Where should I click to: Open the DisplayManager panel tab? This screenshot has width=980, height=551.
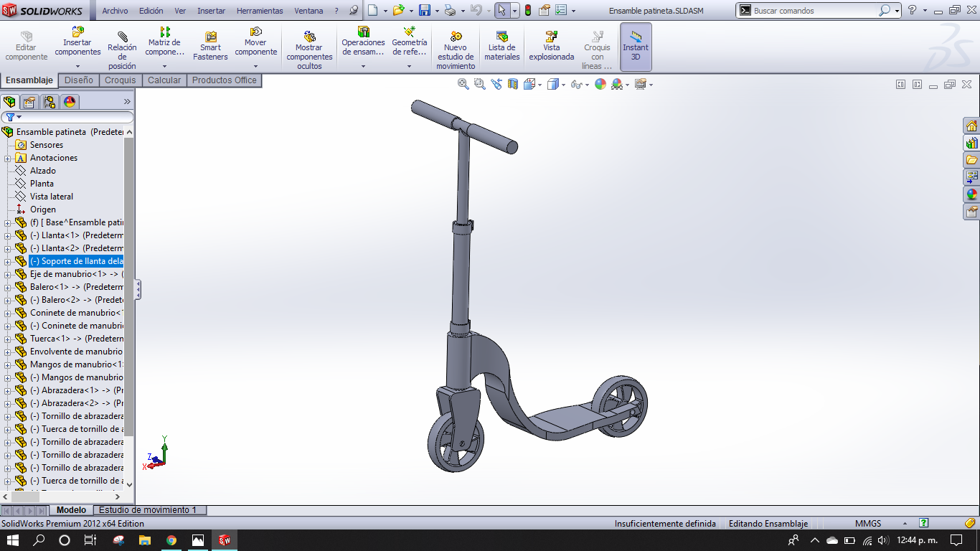[70, 102]
